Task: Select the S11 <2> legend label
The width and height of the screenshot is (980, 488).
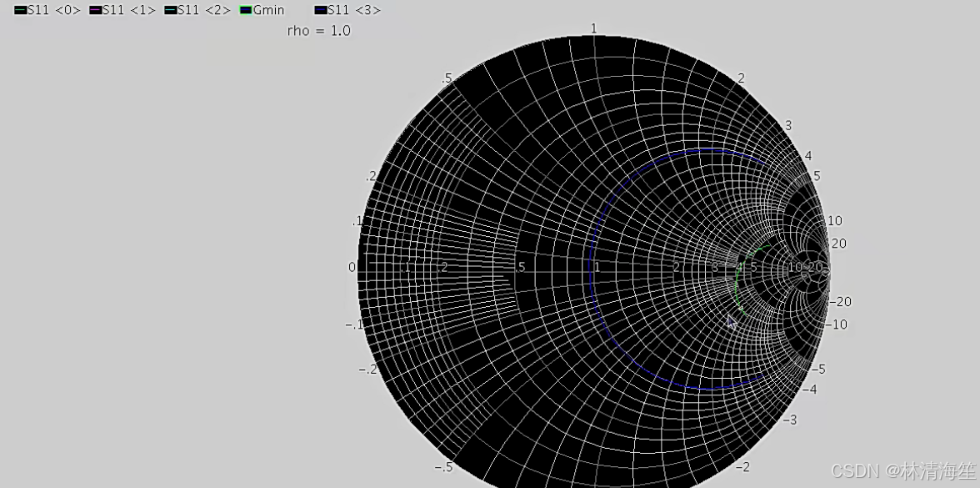Action: click(204, 10)
